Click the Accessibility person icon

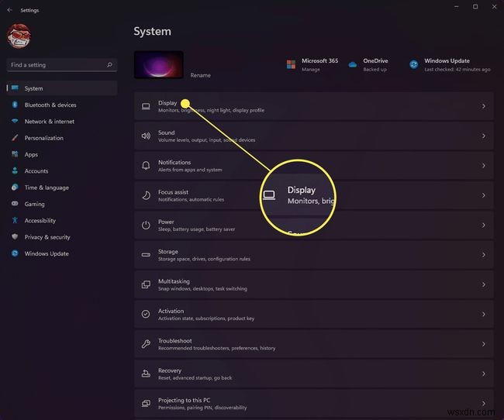[x=15, y=220]
